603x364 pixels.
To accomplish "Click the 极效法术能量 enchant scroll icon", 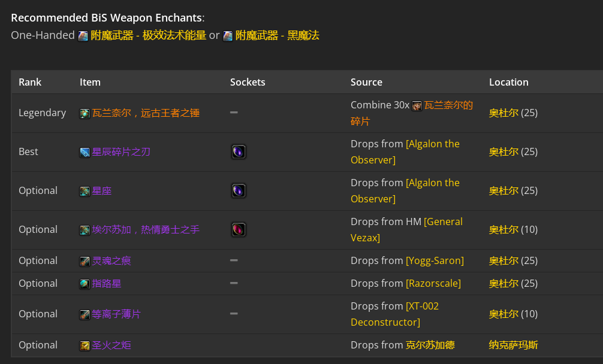I will (x=83, y=36).
